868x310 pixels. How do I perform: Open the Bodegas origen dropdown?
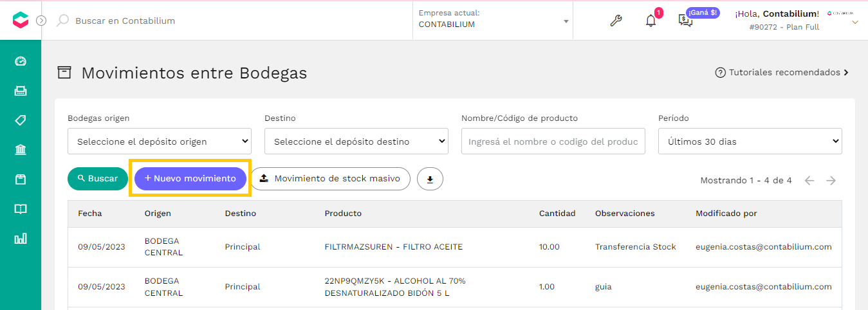160,141
